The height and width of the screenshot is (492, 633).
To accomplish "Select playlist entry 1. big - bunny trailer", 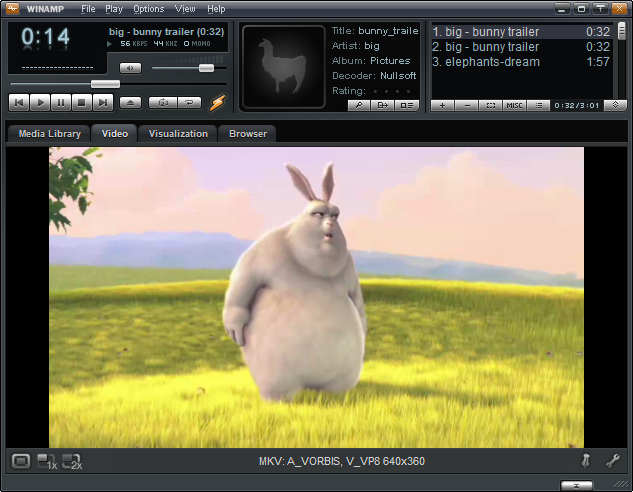I will click(x=521, y=32).
